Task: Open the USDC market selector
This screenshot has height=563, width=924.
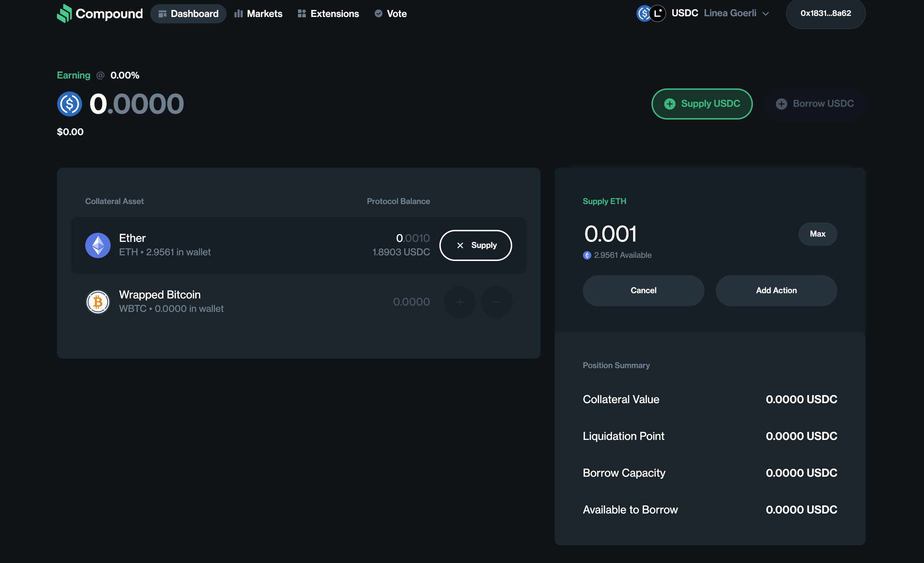Action: tap(684, 13)
